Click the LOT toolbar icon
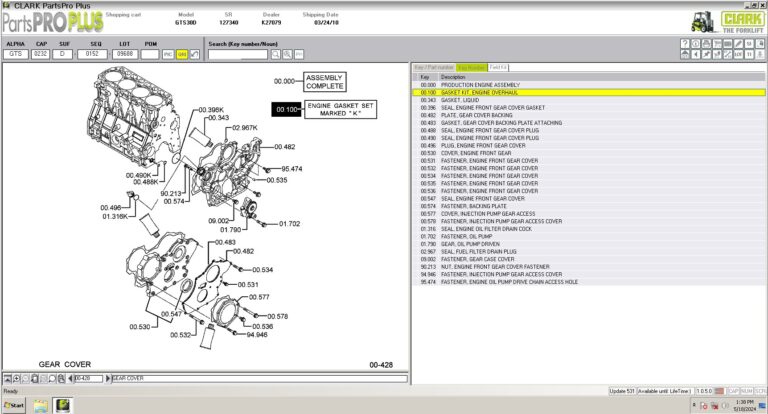768x414 pixels. (739, 54)
